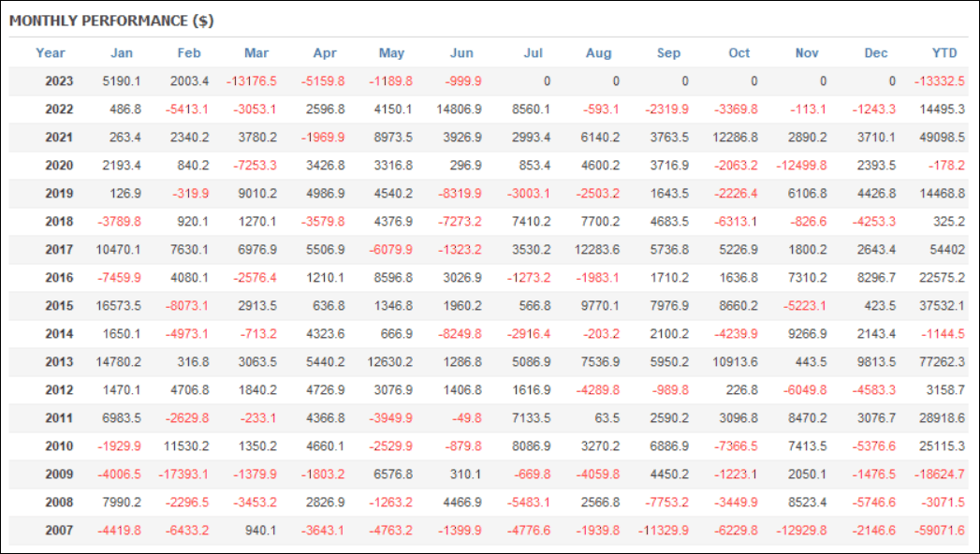Viewport: 980px width, 554px height.
Task: Click the -17393.1 value for Feb 2009
Action: point(183,474)
